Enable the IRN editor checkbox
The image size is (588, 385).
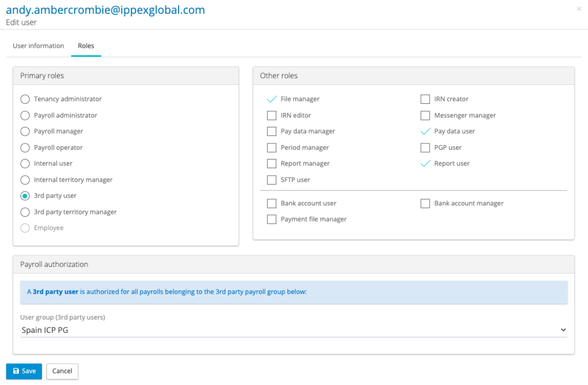click(x=272, y=115)
